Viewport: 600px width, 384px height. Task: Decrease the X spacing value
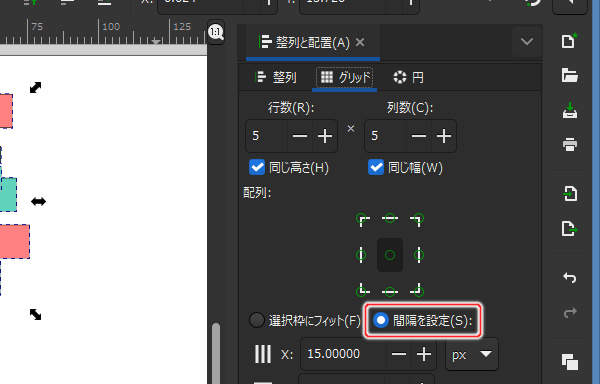tap(399, 354)
